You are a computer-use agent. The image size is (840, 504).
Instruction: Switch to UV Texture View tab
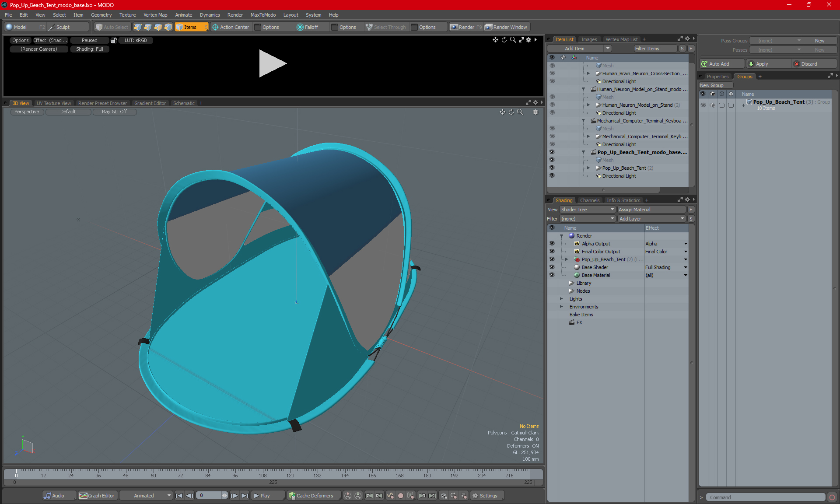(54, 103)
